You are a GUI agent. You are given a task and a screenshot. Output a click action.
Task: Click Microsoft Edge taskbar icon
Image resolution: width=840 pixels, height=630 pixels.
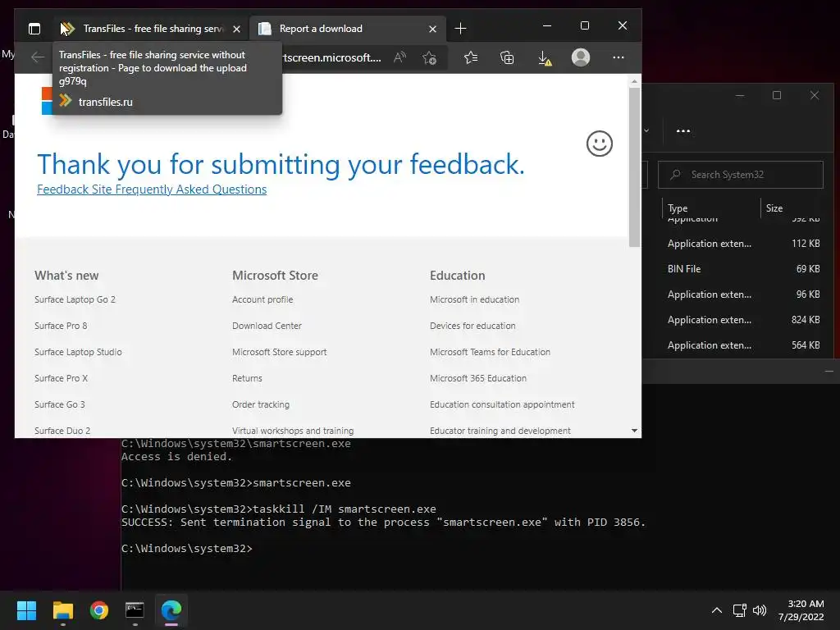point(171,610)
